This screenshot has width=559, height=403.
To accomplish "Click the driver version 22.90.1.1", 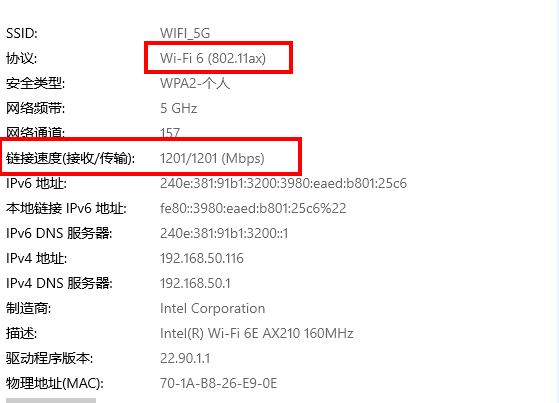I will (185, 358).
